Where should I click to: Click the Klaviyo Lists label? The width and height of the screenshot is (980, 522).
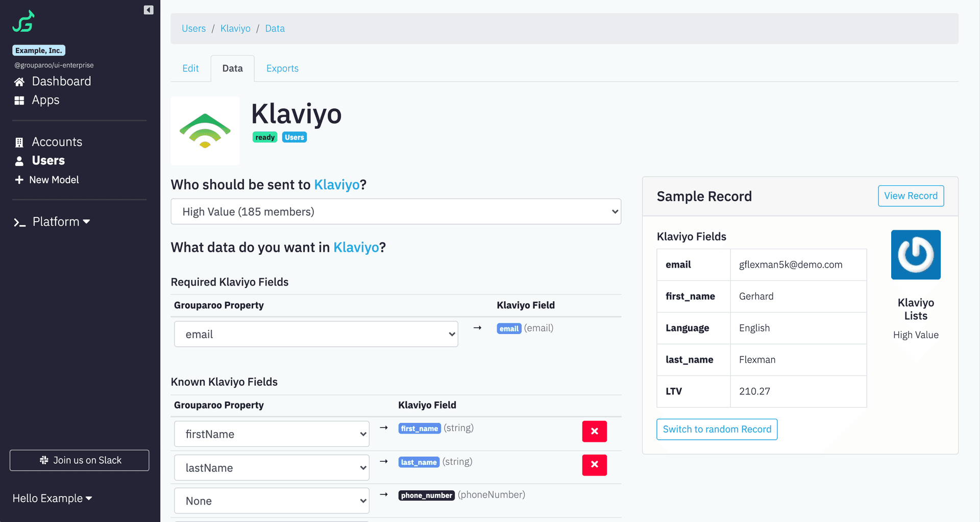(916, 309)
